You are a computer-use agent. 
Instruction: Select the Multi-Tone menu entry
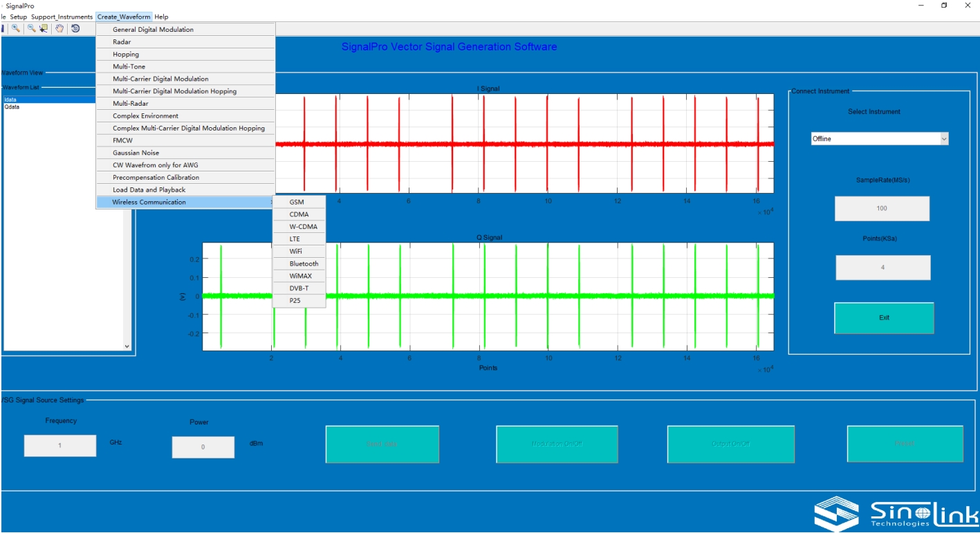point(185,67)
